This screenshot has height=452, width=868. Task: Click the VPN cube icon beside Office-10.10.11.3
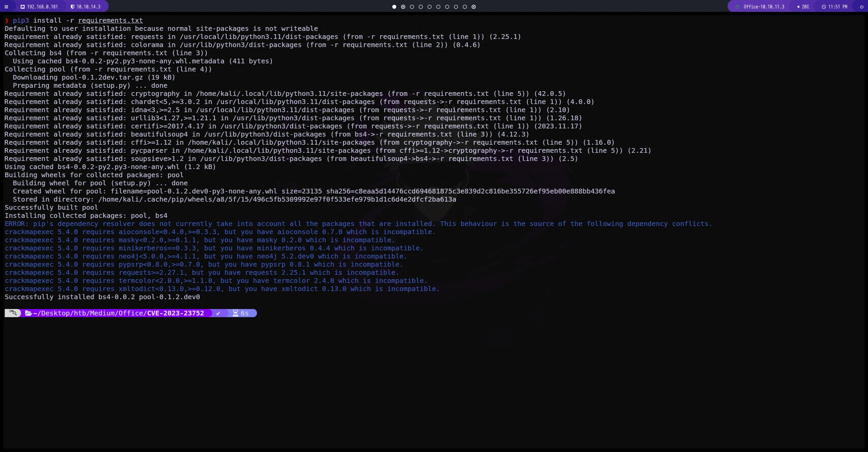pos(737,6)
